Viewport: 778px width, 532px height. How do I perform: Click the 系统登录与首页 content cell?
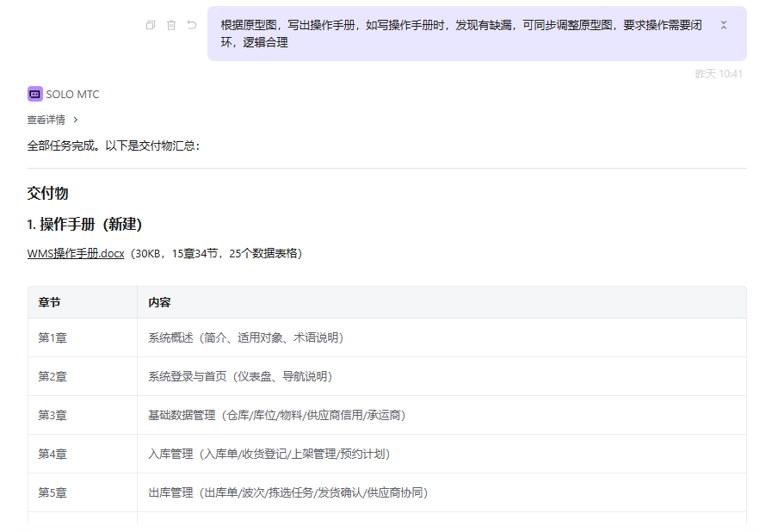[x=240, y=376]
